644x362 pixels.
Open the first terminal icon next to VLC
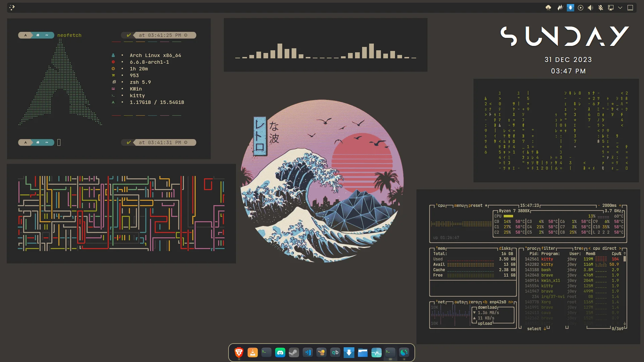click(266, 353)
